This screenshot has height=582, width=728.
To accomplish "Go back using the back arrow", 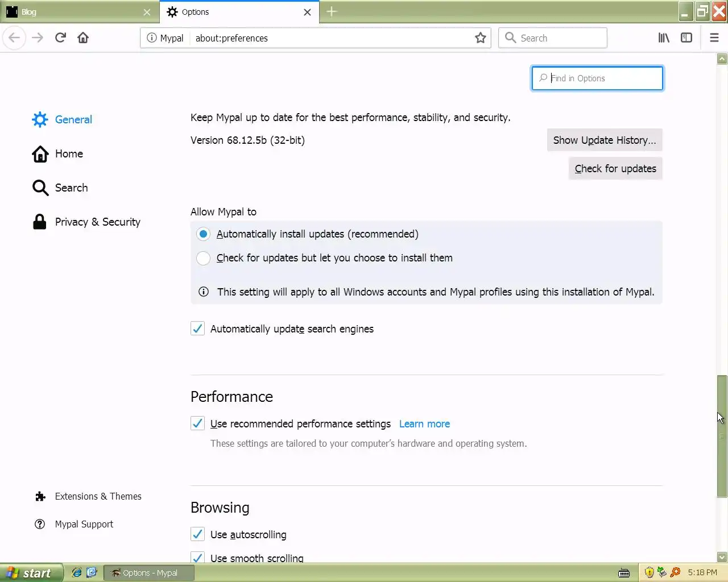I will 14,38.
